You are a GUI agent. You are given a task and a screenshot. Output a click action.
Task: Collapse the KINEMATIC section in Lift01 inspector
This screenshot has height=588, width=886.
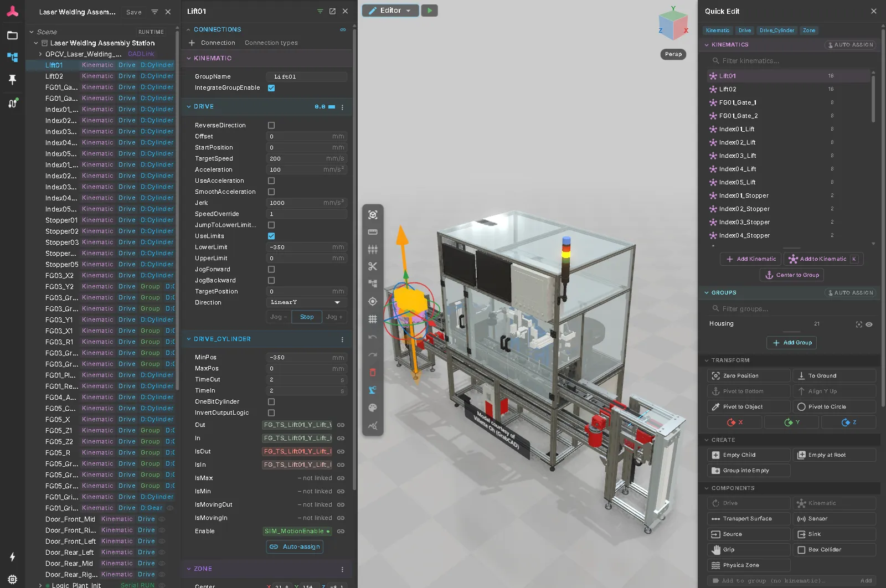coord(213,58)
